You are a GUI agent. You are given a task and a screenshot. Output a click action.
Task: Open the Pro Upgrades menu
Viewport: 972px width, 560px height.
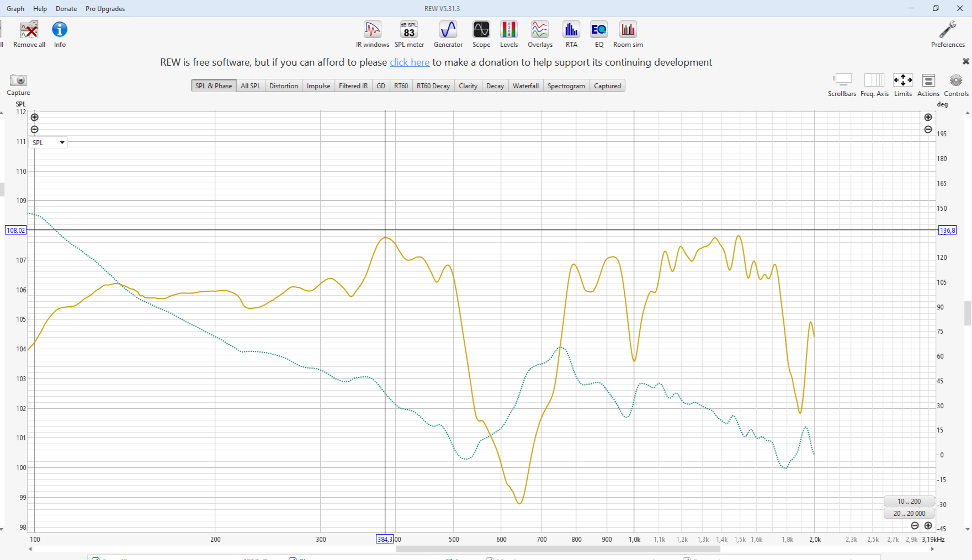click(x=105, y=9)
